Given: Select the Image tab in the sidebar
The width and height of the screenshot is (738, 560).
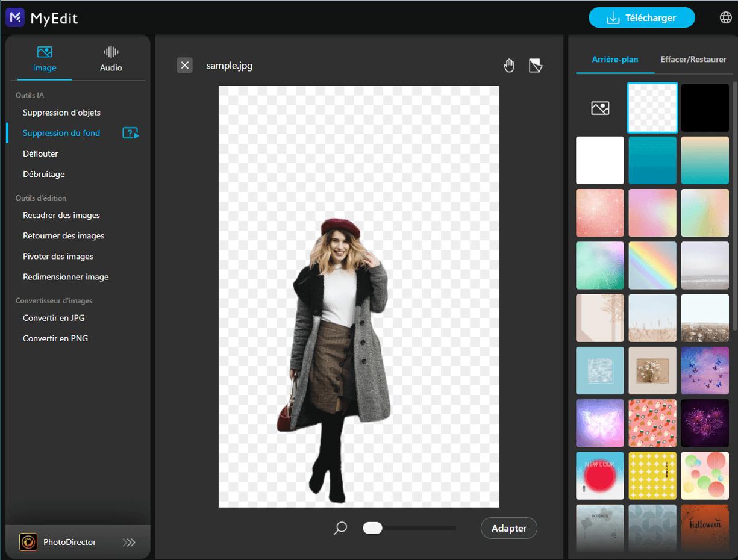Looking at the screenshot, I should [x=43, y=58].
